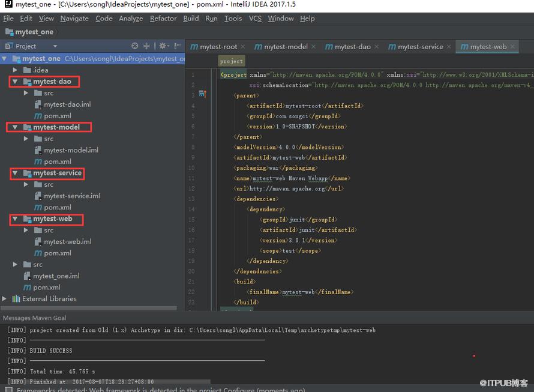Close the mytest-root editor tab

pyautogui.click(x=243, y=47)
